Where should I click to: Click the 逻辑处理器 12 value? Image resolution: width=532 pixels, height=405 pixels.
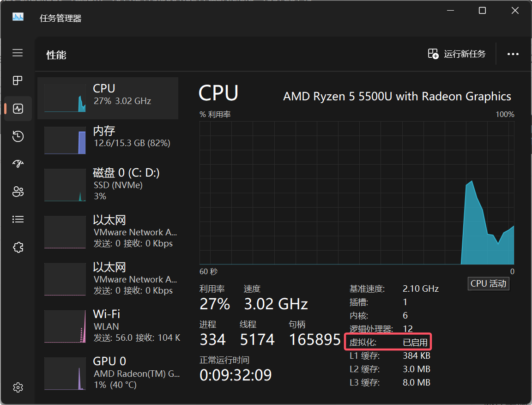point(408,329)
